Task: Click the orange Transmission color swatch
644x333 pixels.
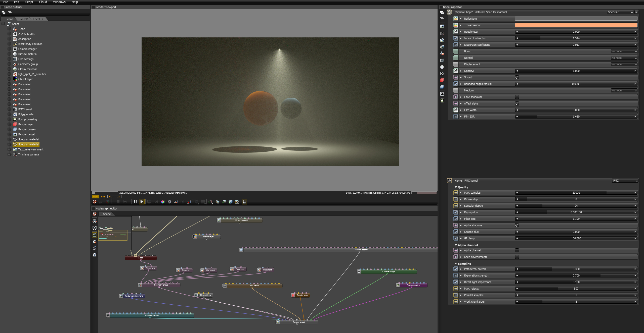Action: 576,25
